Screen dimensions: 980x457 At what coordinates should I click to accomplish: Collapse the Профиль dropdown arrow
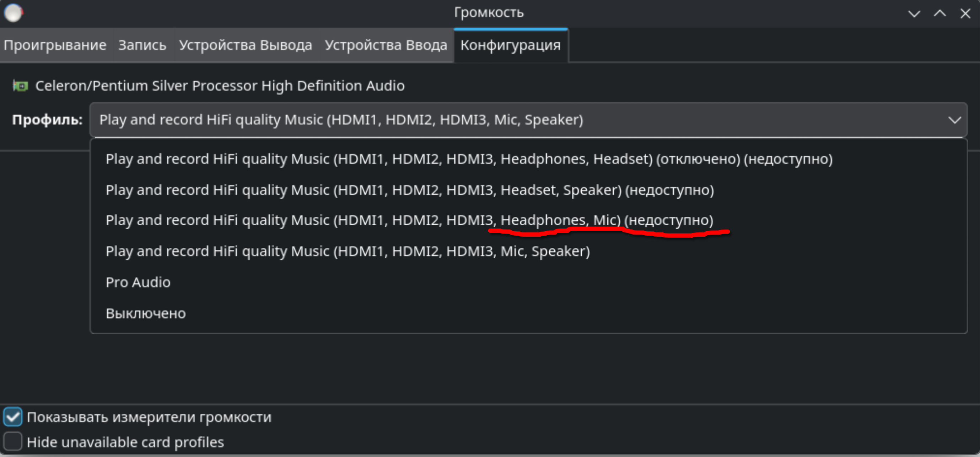click(x=954, y=120)
